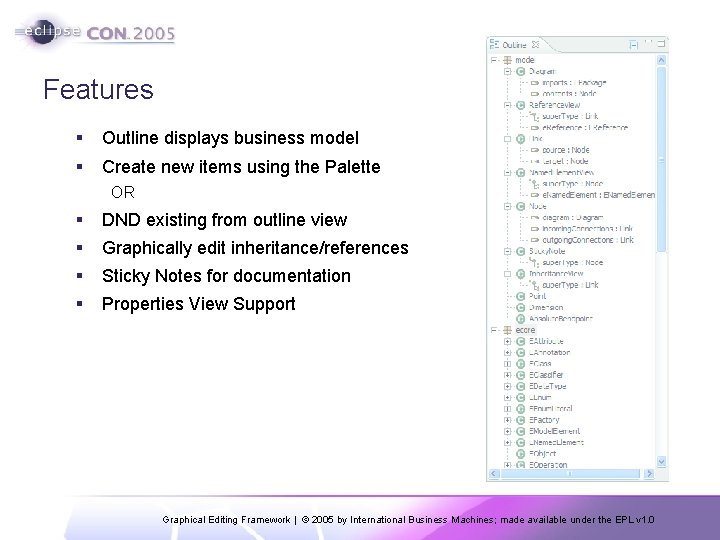Click the reference icon beside outgoingConnections : Link
The height and width of the screenshot is (540, 720).
534,240
